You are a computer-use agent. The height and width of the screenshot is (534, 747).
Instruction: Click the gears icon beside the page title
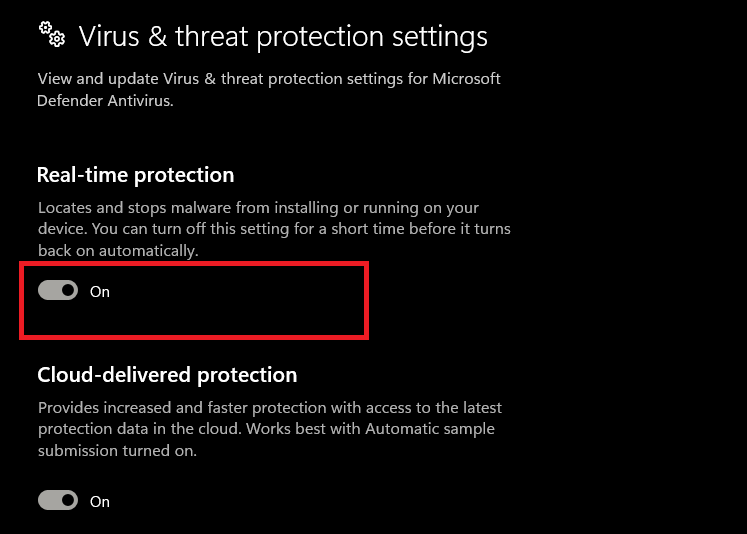pos(51,37)
